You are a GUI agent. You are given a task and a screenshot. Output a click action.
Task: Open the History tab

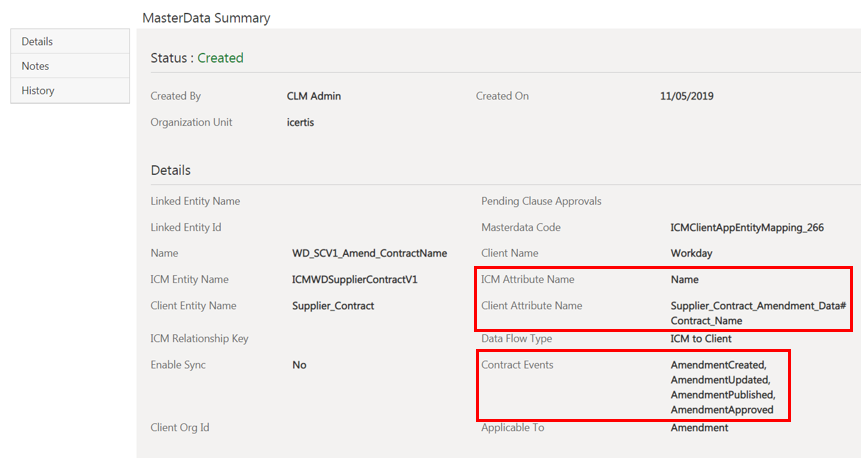click(x=39, y=91)
